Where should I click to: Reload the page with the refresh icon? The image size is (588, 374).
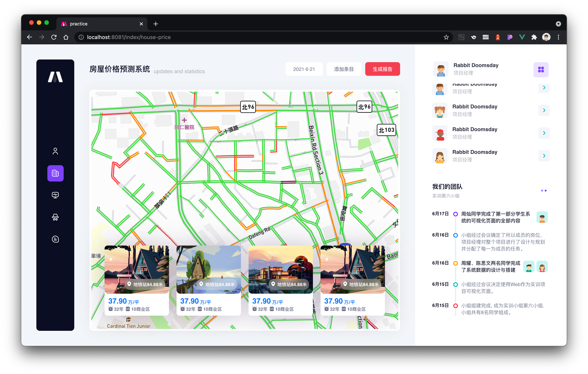click(x=54, y=37)
